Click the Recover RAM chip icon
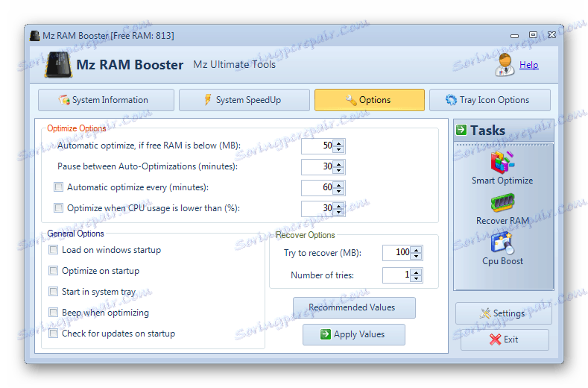This screenshot has height=388, width=588. click(502, 203)
